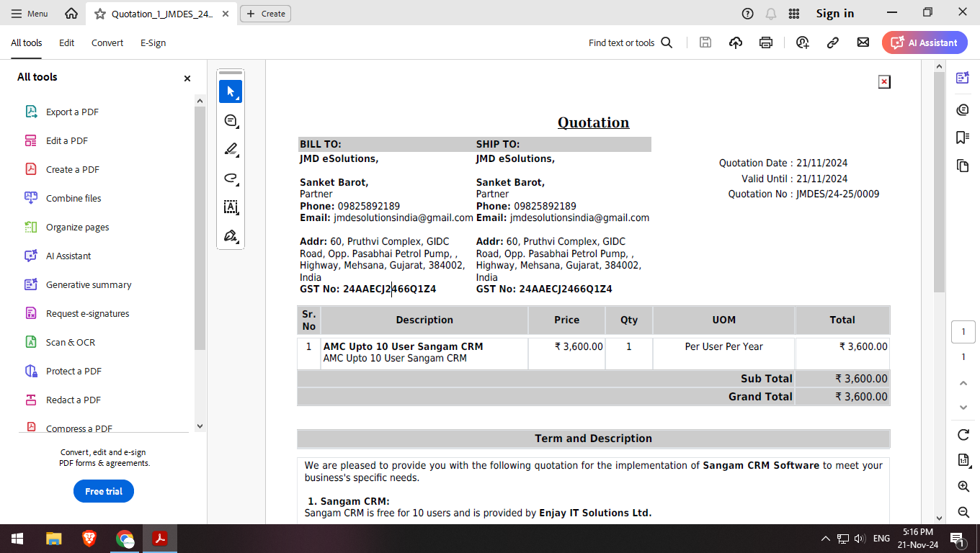The image size is (980, 553).
Task: Go to next page chevron down
Action: pos(963,408)
